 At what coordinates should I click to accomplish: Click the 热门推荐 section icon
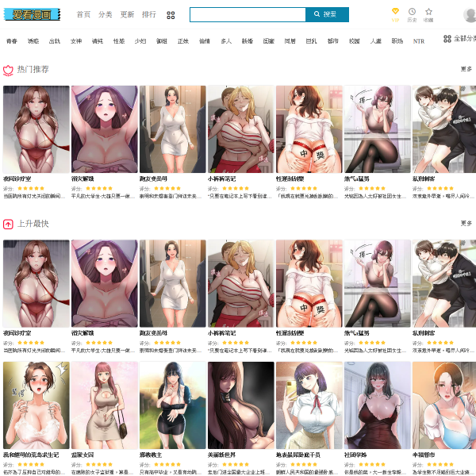coord(8,70)
